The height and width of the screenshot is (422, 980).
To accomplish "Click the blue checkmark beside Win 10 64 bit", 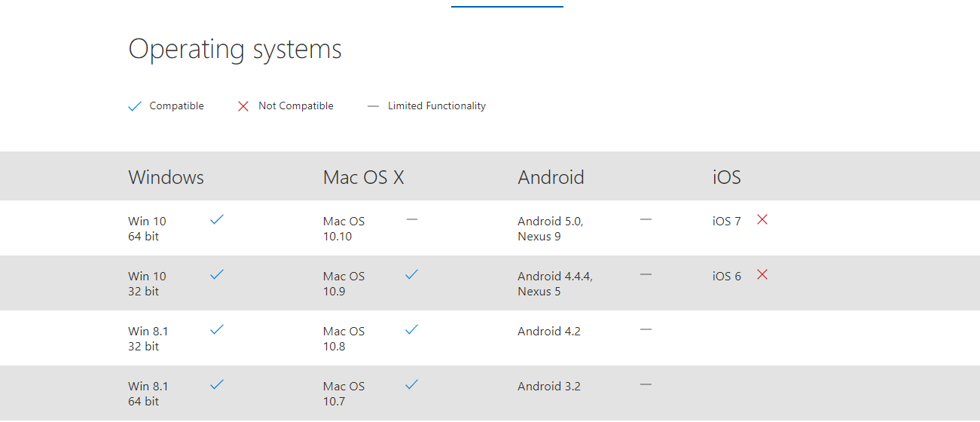I will [x=217, y=219].
